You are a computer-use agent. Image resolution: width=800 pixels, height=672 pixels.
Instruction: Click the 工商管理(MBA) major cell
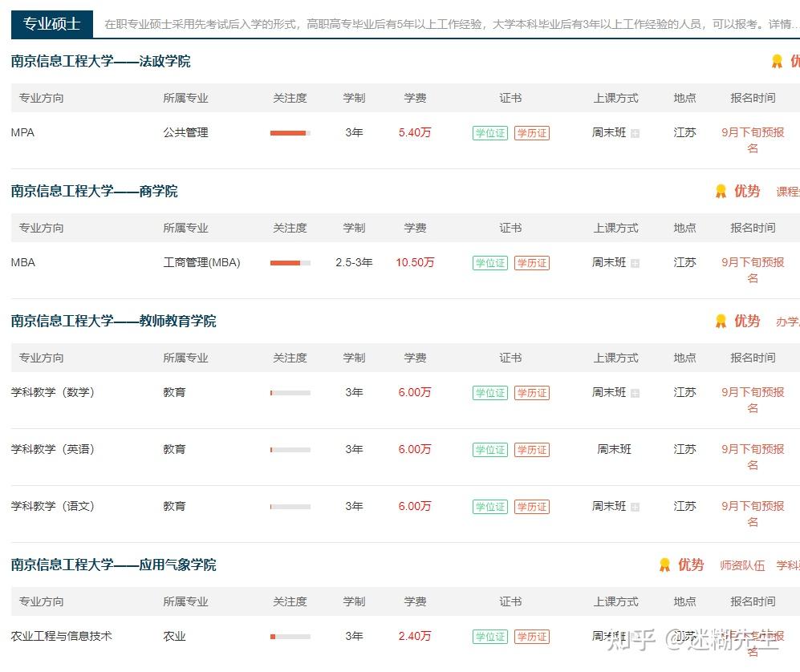pyautogui.click(x=201, y=262)
